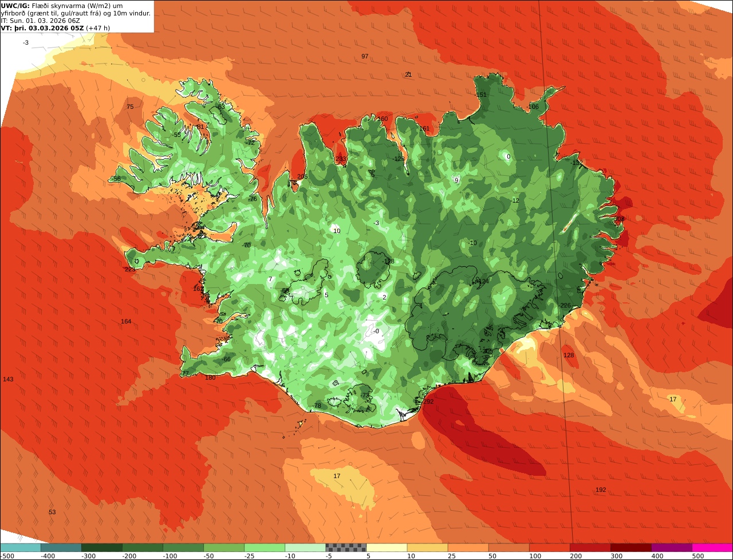Image resolution: width=733 pixels, height=560 pixels.
Task: Click the '226' value on the southeast coast
Action: [566, 306]
